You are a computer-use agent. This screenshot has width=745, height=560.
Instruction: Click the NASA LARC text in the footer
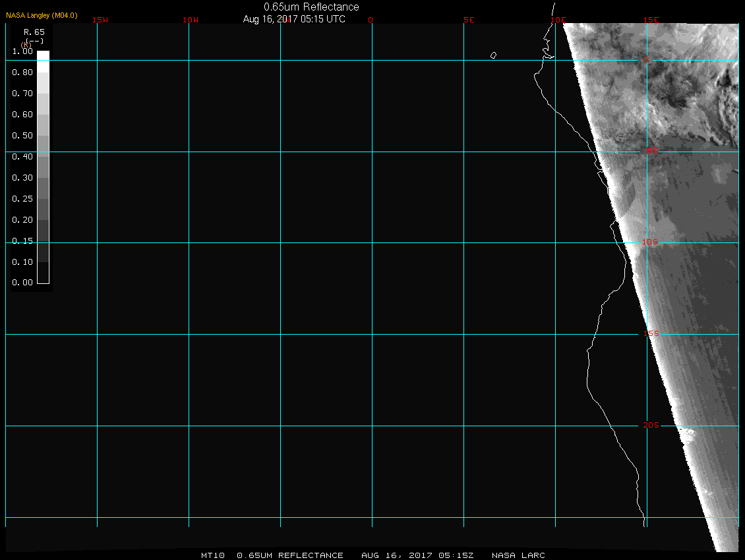point(519,555)
